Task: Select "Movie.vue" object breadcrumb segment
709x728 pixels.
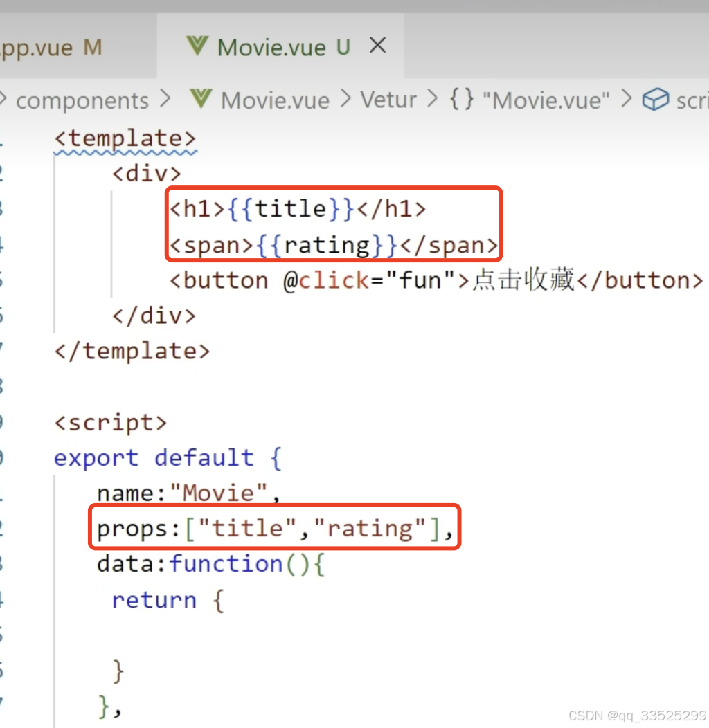Action: tap(546, 100)
